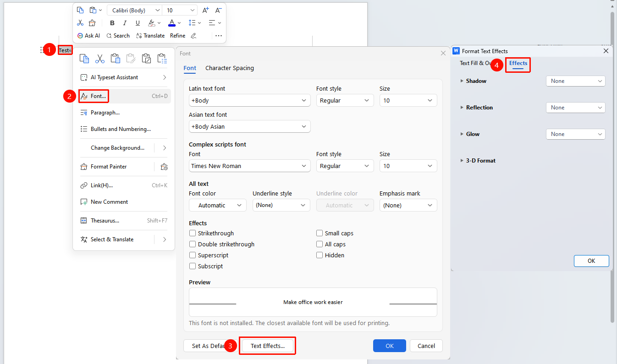Click the font color A swatch in toolbar
The width and height of the screenshot is (617, 364).
pos(172,23)
